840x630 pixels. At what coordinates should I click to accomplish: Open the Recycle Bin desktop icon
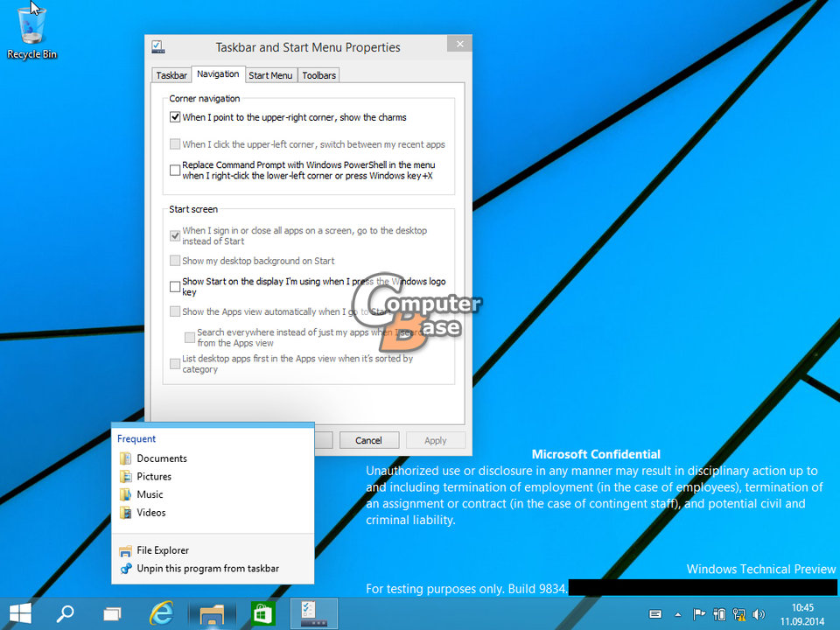point(31,31)
